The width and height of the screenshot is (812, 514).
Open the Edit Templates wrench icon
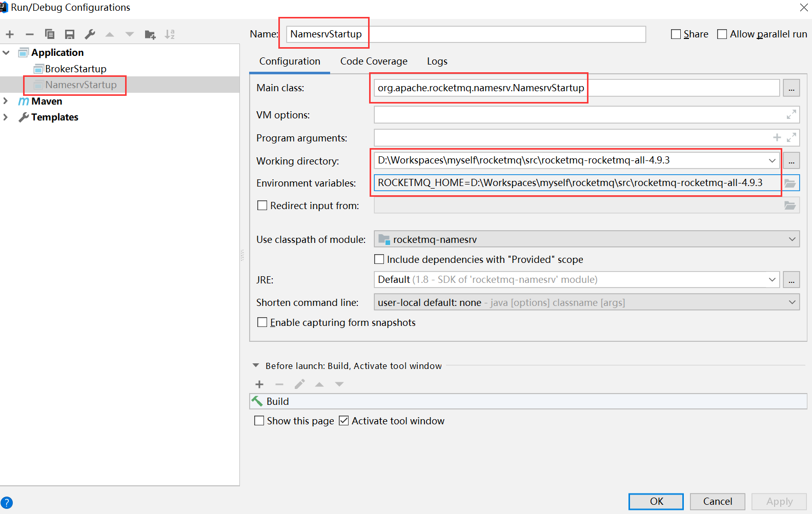point(90,34)
